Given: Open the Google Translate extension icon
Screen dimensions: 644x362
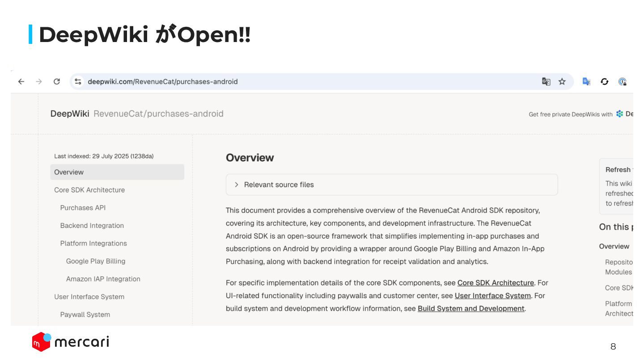Looking at the screenshot, I should 586,81.
